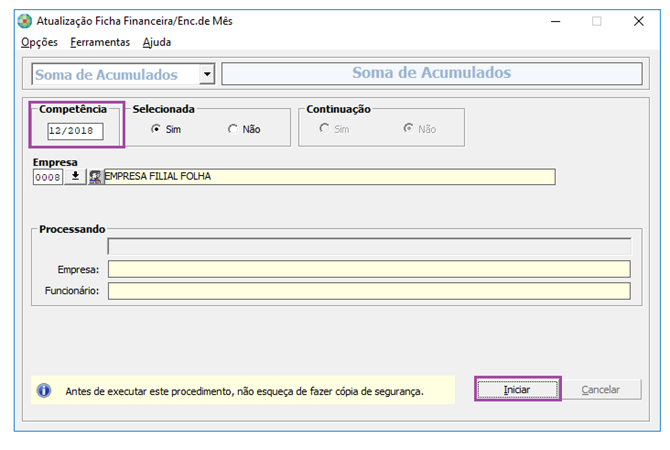The height and width of the screenshot is (450, 670).
Task: Open the Ferramentas menu
Action: (x=100, y=42)
